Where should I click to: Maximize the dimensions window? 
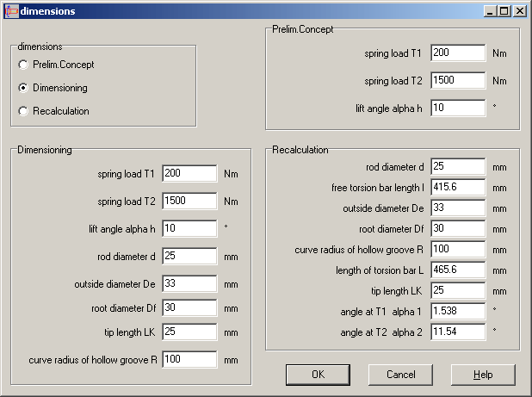click(504, 11)
